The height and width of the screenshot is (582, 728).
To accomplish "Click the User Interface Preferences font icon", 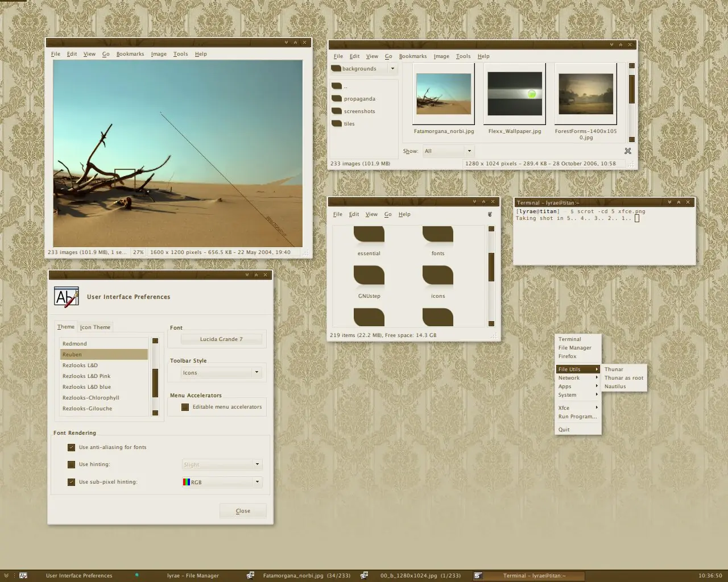I will [x=66, y=297].
